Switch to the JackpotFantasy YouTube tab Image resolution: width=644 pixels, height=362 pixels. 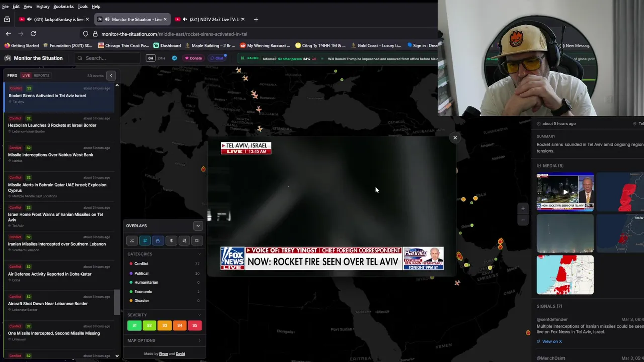(54, 19)
